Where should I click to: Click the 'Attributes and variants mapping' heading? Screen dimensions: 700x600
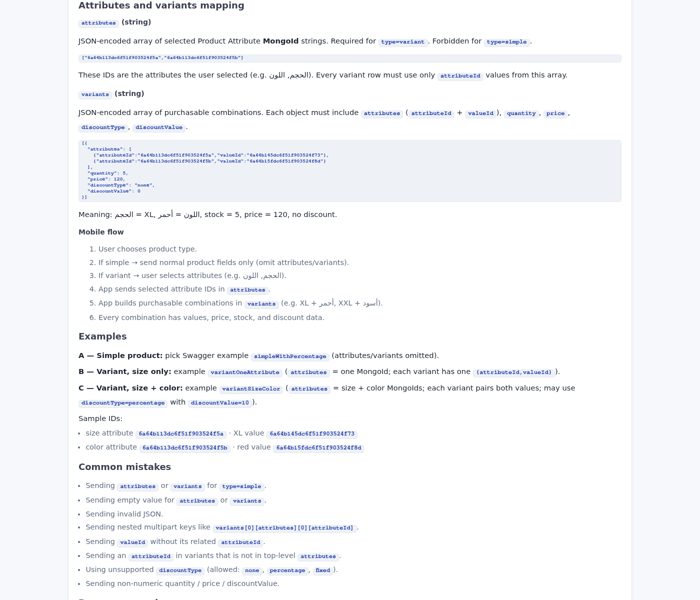161,5
